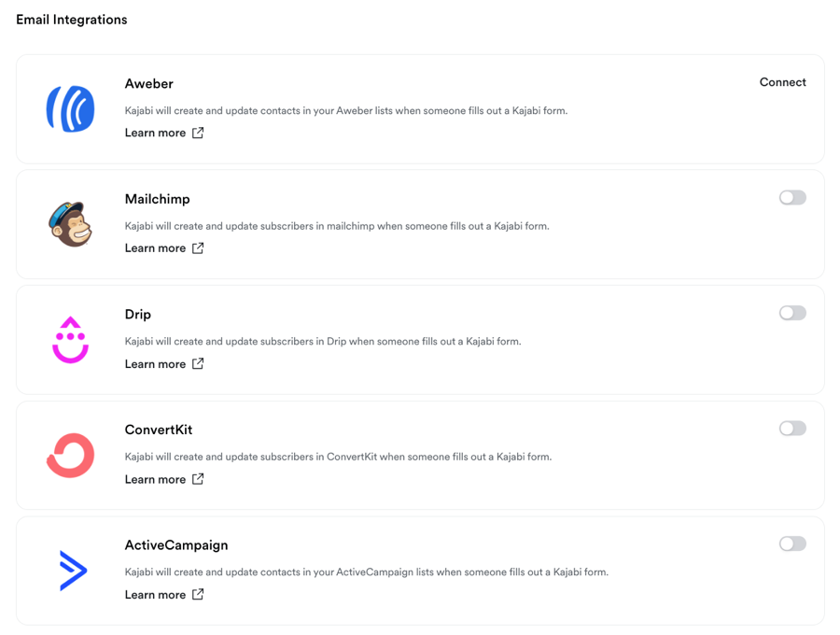Read Learn more about ConvertKit
The height and width of the screenshot is (635, 840).
point(155,479)
